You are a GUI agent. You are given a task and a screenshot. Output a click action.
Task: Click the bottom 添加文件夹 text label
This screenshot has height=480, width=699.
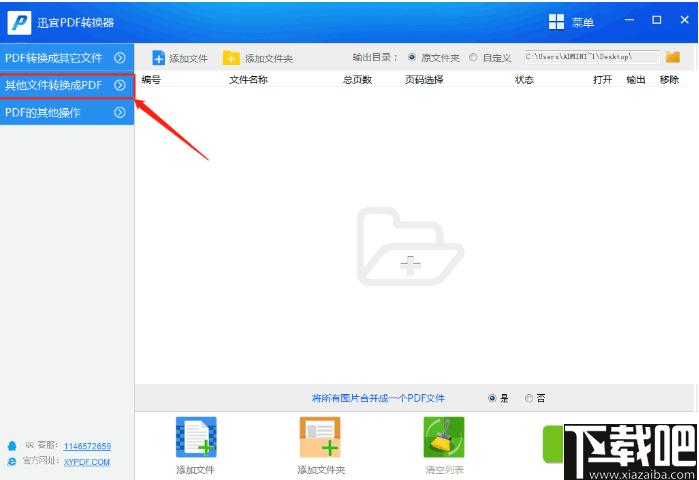click(x=321, y=470)
